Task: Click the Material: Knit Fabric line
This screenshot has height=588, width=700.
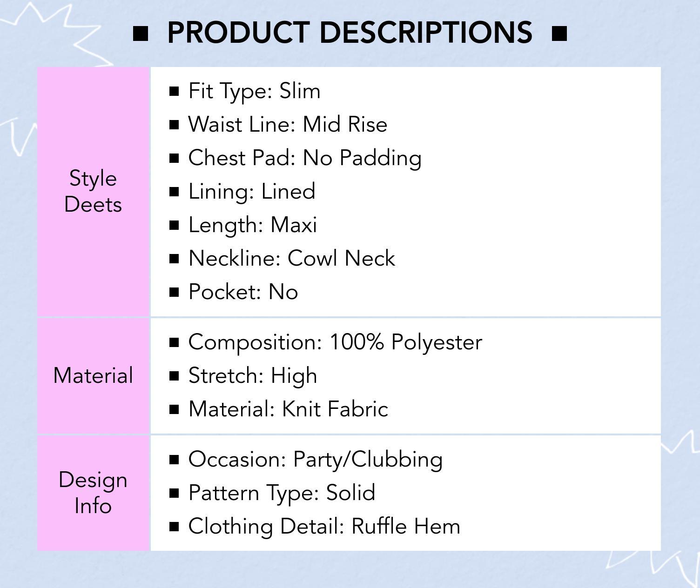Action: coord(288,409)
